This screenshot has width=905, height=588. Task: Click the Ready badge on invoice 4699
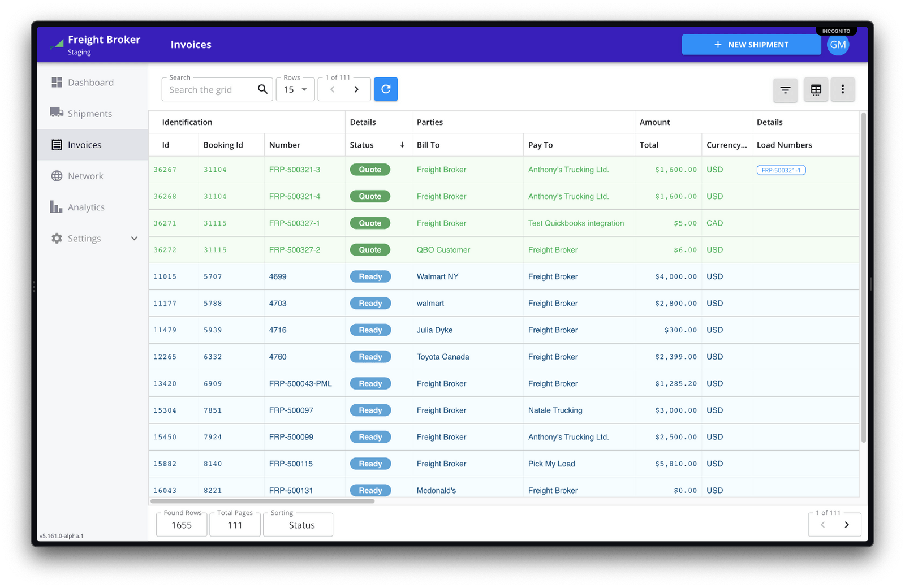click(370, 276)
